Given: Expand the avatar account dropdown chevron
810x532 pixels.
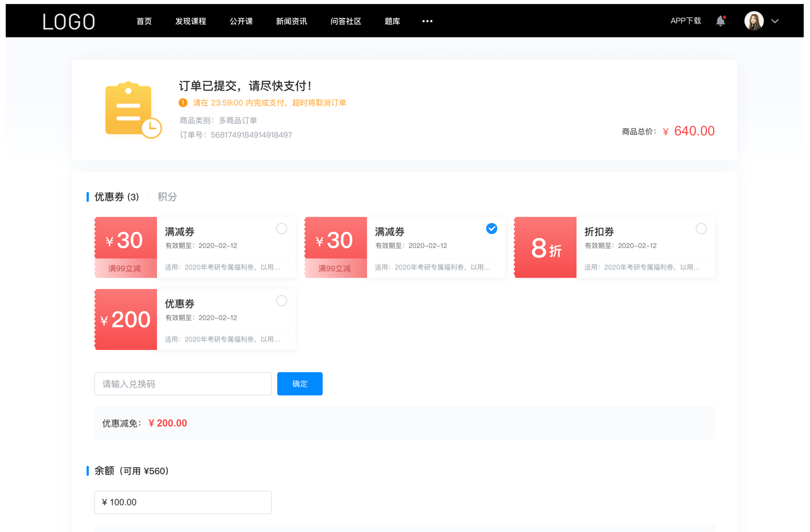Looking at the screenshot, I should click(x=775, y=21).
